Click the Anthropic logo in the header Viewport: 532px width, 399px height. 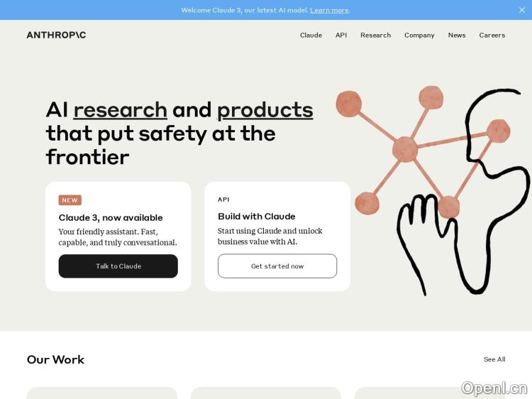pyautogui.click(x=56, y=35)
